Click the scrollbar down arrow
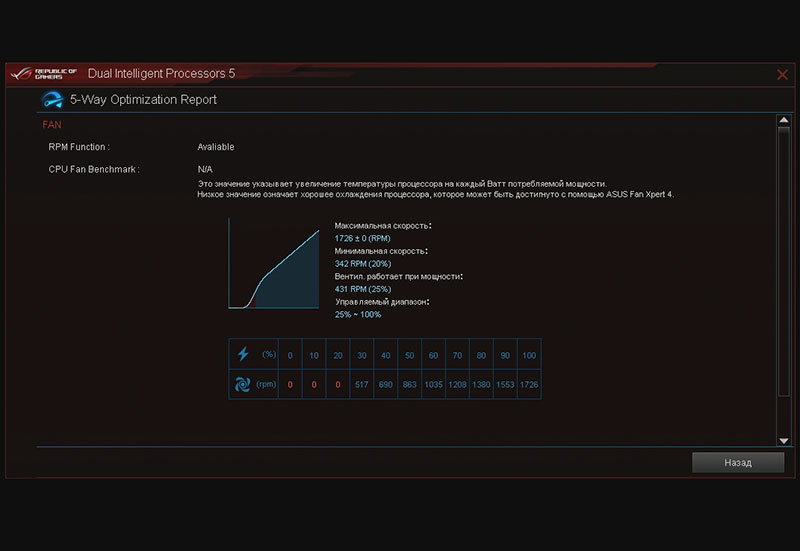The image size is (800, 551). (784, 441)
